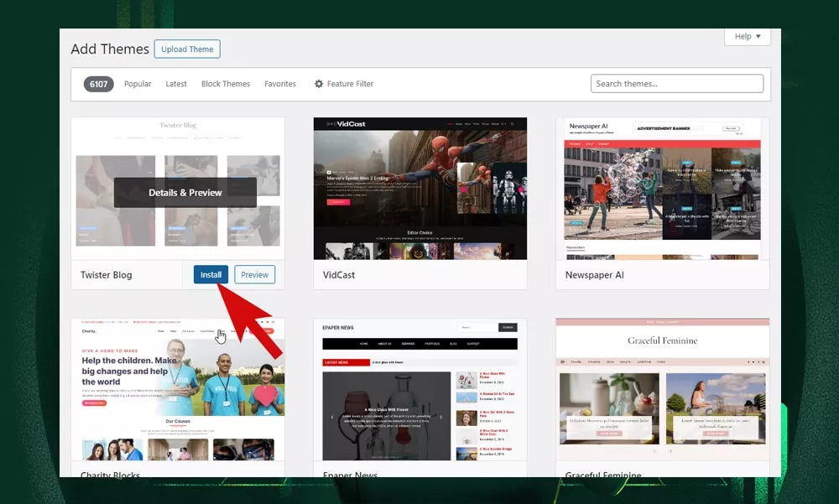Open the Charity Blocks theme thumbnail

[x=178, y=389]
